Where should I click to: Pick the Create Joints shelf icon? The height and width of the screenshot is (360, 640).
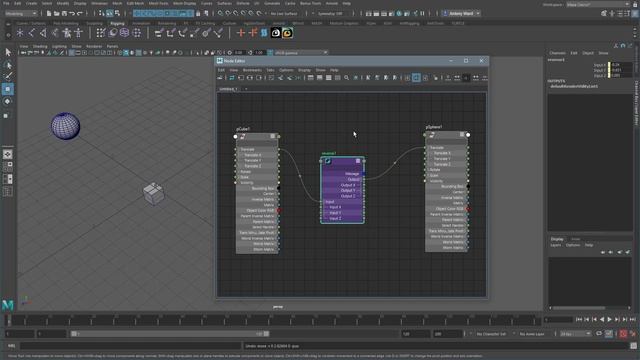click(x=31, y=33)
